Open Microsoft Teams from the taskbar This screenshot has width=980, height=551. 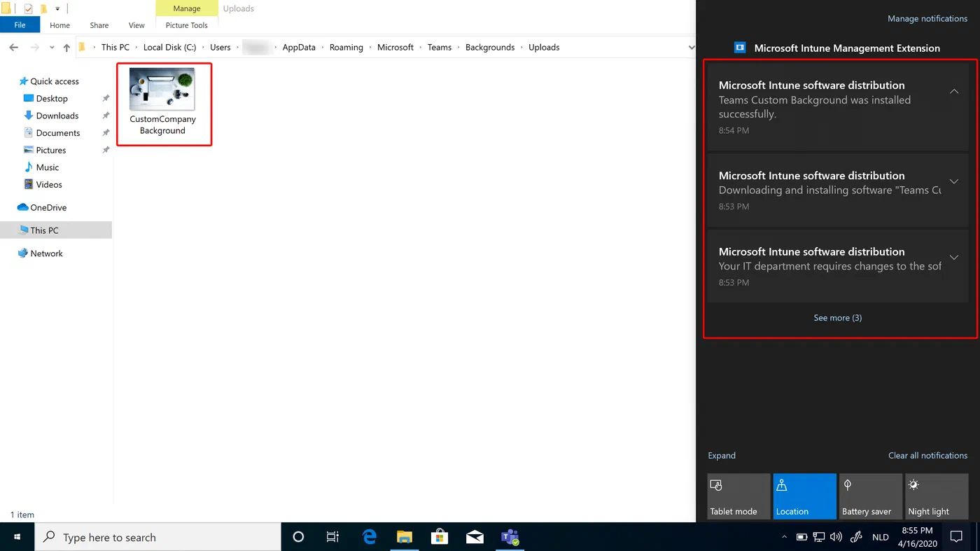(x=510, y=537)
